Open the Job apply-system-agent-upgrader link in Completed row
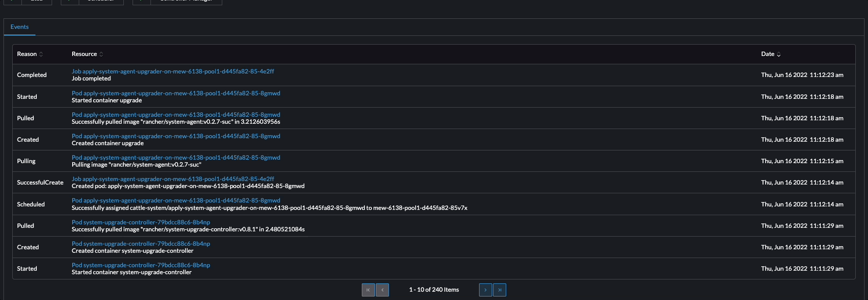 173,71
